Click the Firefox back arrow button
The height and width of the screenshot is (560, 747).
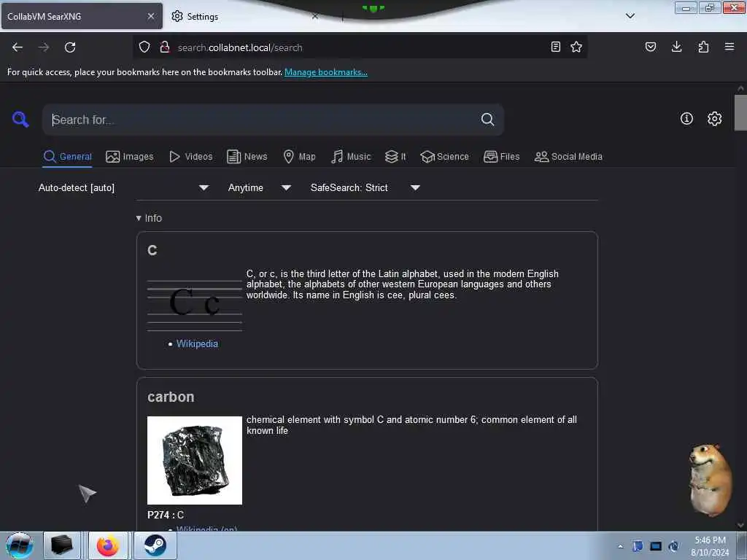point(18,47)
